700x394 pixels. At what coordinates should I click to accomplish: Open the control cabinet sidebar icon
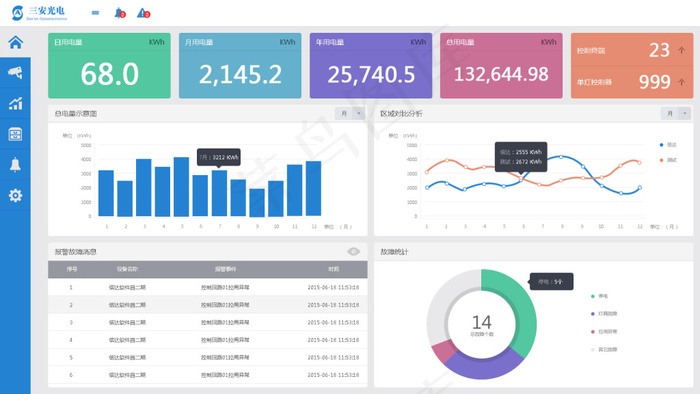coord(15,134)
